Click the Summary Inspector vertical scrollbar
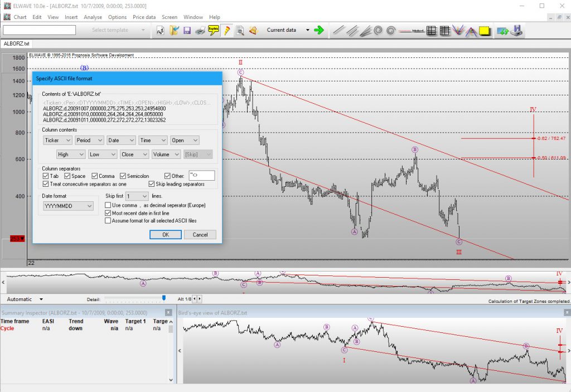The height and width of the screenshot is (392, 571). (171, 351)
